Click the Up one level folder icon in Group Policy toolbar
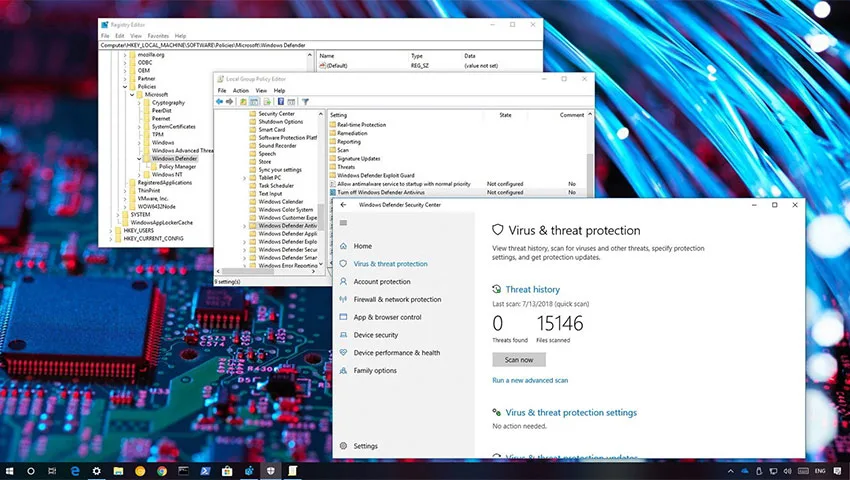This screenshot has height=480, width=850. (243, 101)
